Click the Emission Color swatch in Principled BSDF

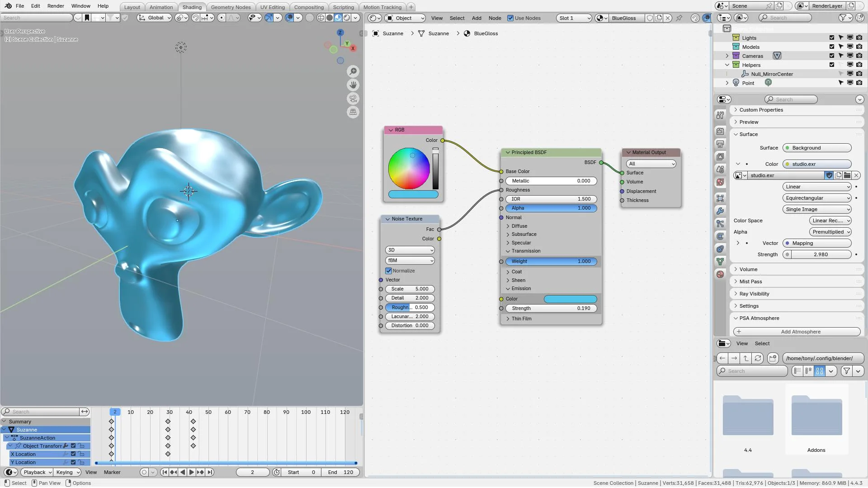click(x=570, y=299)
